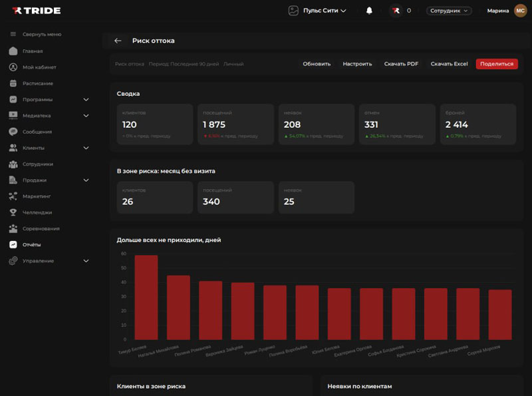Image resolution: width=532 pixels, height=396 pixels.
Task: Click the Наталья Михайлова chart bar
Action: pos(178,307)
